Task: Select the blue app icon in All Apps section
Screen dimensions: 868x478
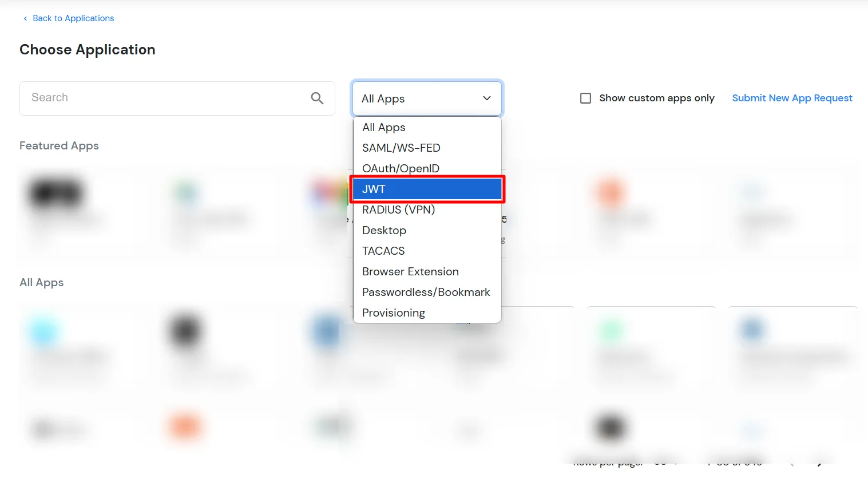Action: (x=325, y=331)
